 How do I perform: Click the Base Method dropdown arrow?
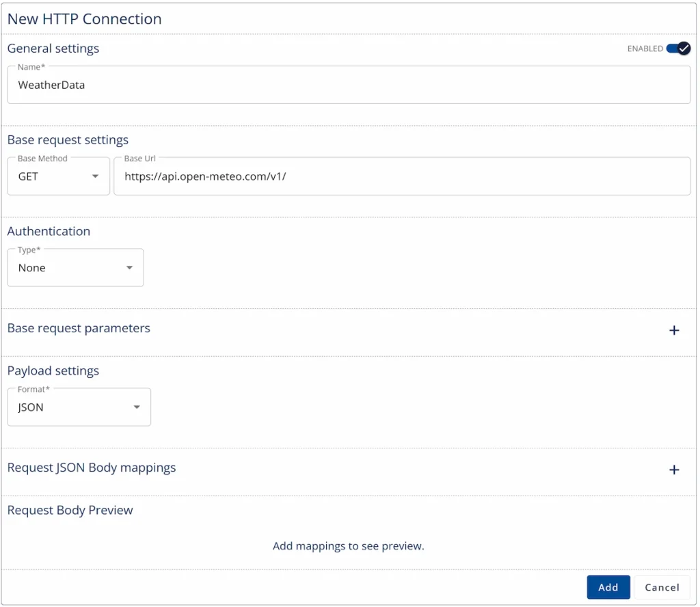(96, 176)
